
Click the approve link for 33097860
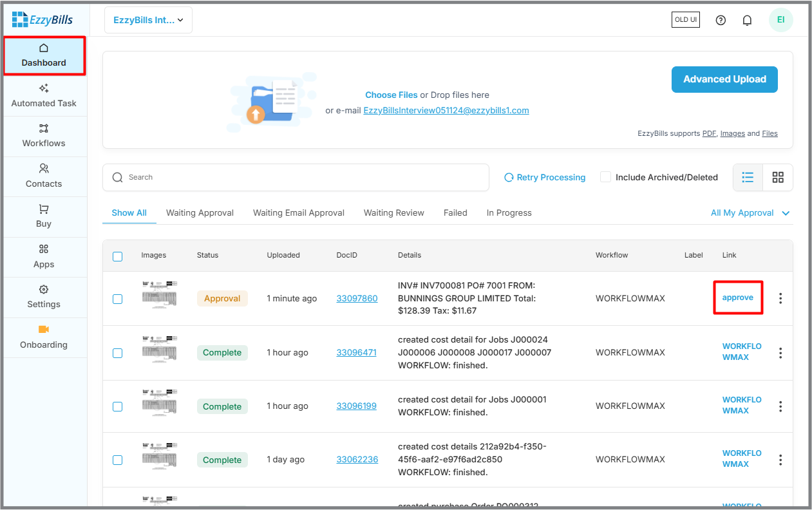coord(738,297)
